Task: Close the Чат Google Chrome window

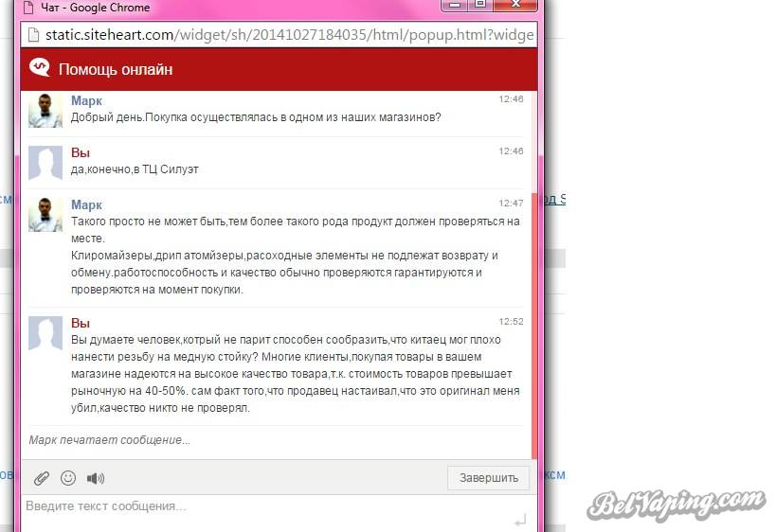Action: pyautogui.click(x=515, y=5)
